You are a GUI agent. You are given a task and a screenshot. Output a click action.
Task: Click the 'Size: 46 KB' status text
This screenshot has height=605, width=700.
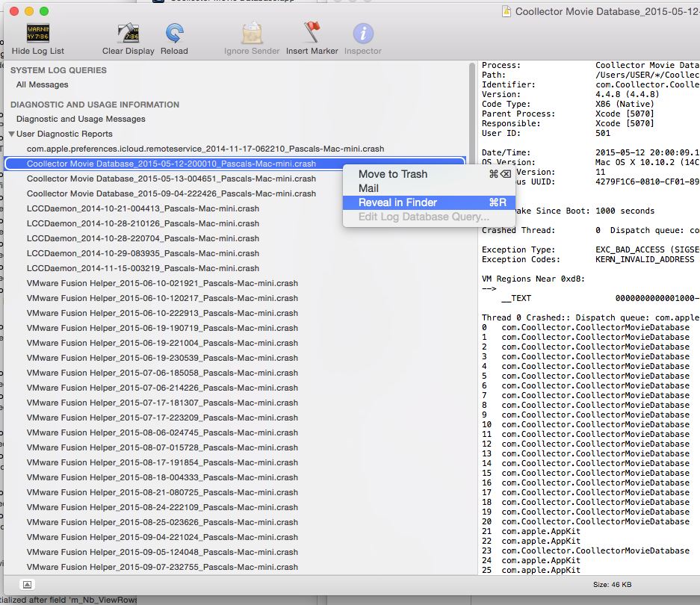(x=612, y=585)
